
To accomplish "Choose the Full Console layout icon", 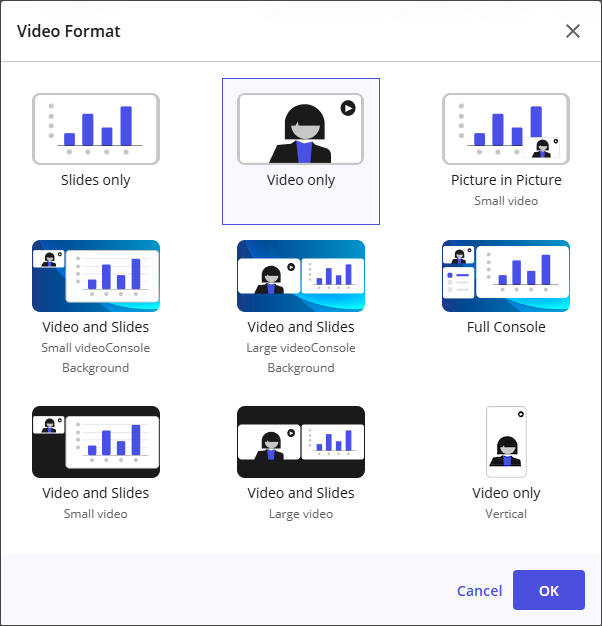I will tap(506, 276).
